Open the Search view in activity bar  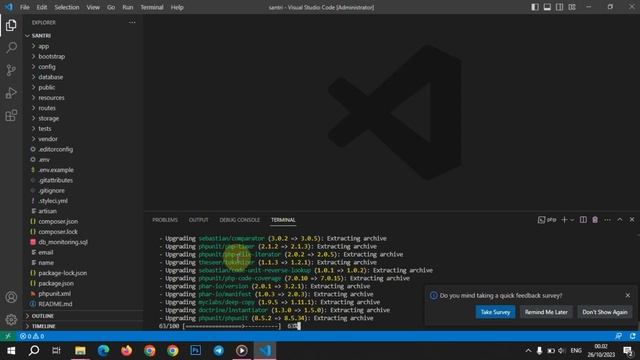pyautogui.click(x=11, y=47)
